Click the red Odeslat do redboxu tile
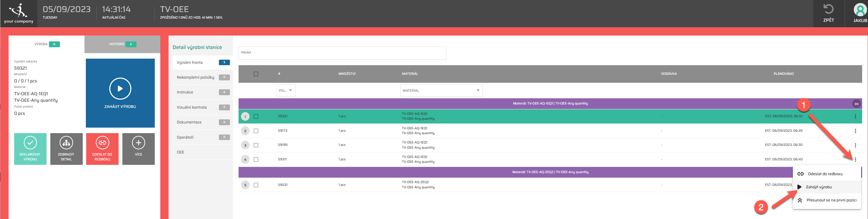Screen dimensions: 868x219 tap(102, 149)
